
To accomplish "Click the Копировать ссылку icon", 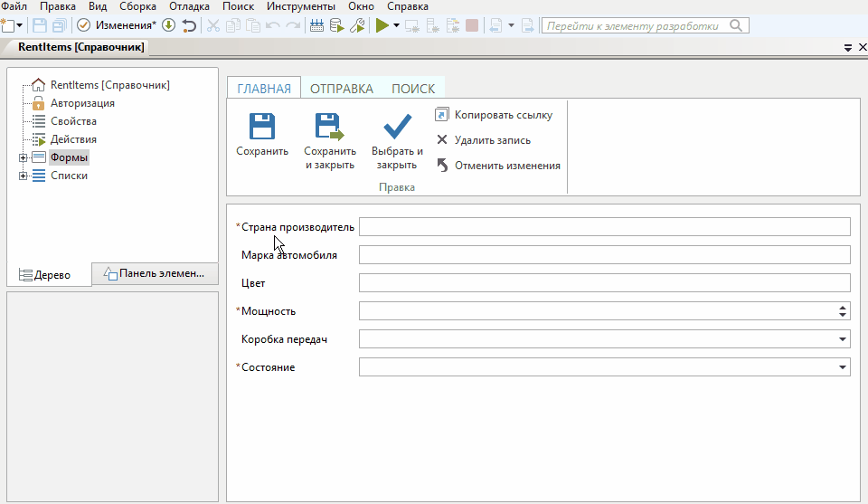I will point(441,115).
